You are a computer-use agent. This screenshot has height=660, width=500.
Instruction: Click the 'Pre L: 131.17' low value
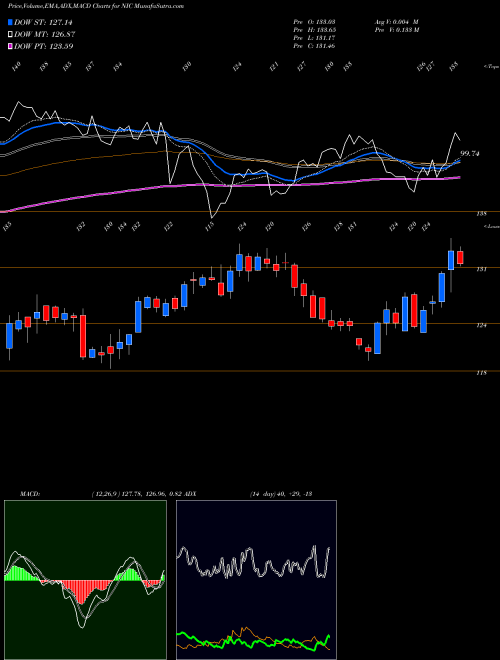tap(314, 38)
